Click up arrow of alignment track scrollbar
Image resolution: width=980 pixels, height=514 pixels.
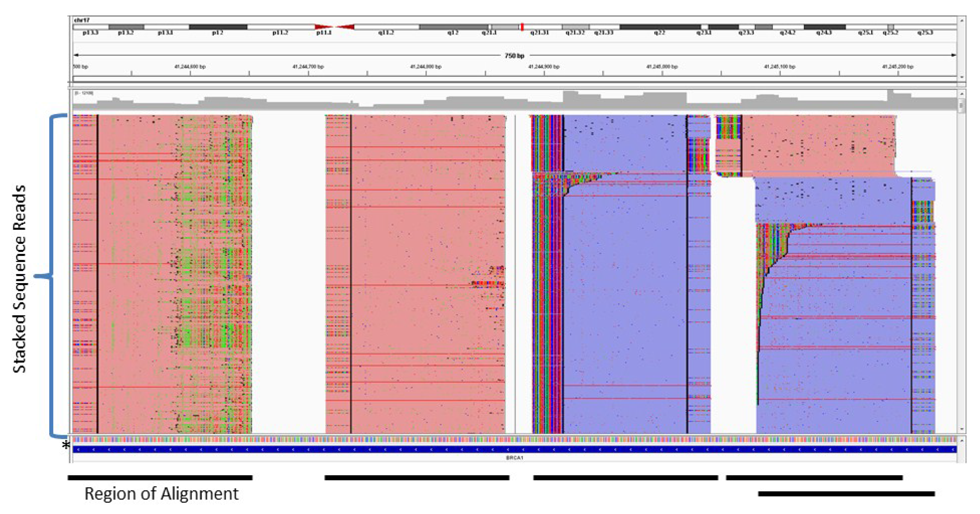click(962, 94)
